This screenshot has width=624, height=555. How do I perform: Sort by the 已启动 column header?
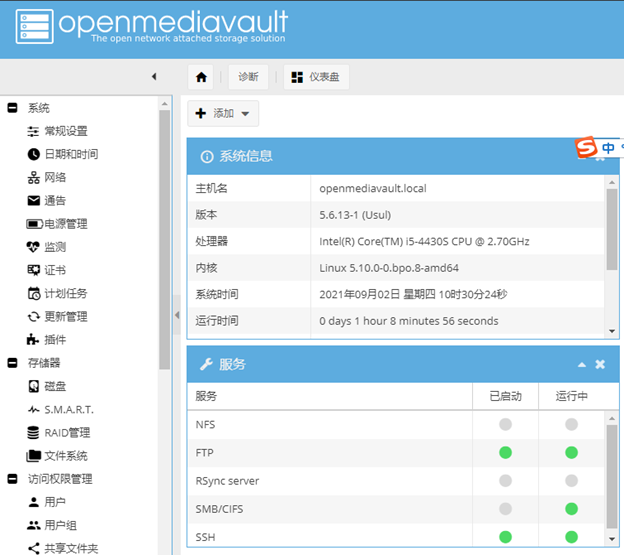(505, 396)
